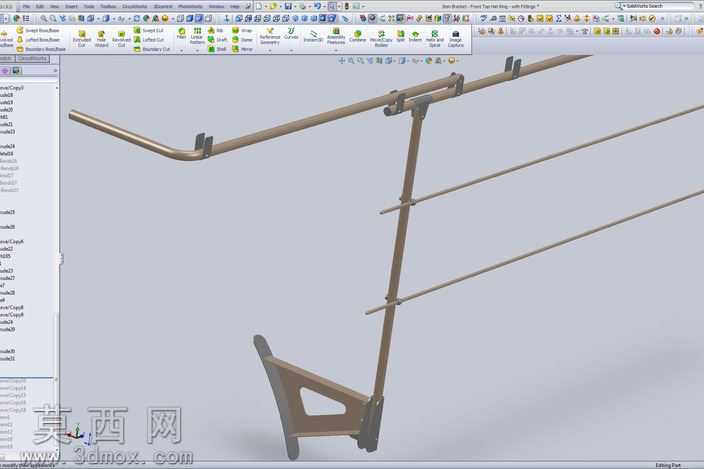Open the Insert menu

(71, 7)
